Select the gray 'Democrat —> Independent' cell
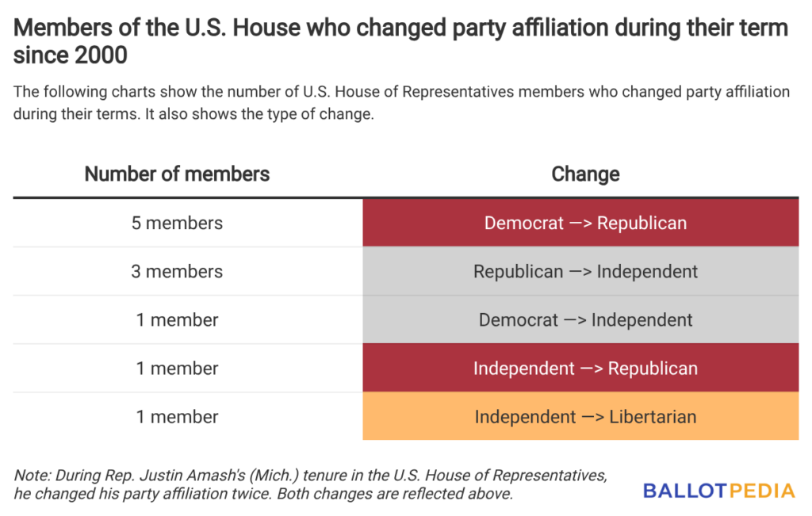Viewport: 812px width, 516px height. tap(585, 320)
